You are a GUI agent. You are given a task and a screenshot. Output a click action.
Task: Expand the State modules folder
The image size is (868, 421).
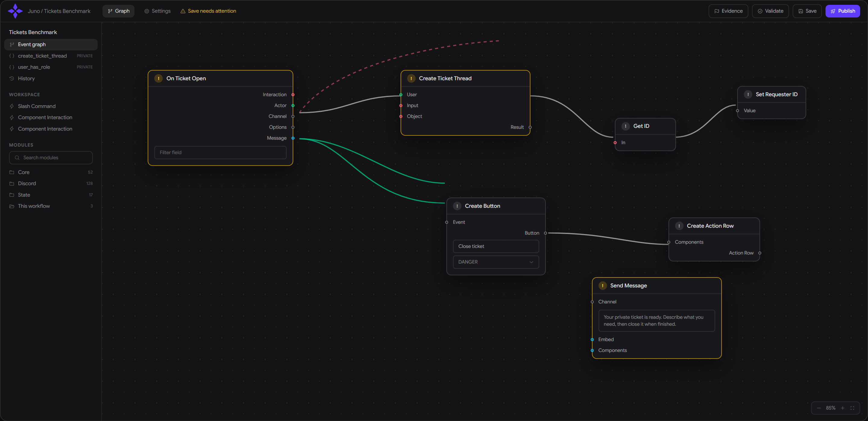pyautogui.click(x=51, y=195)
